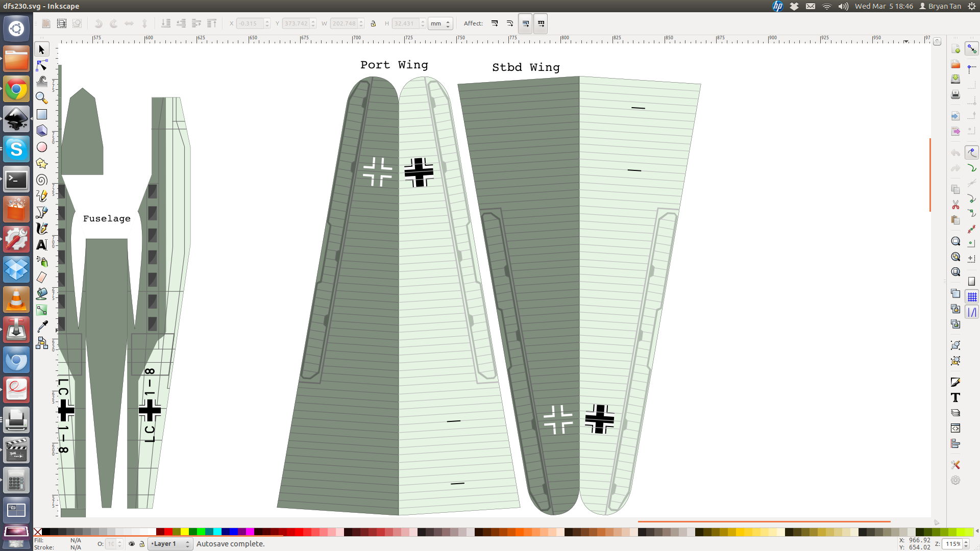Toggle width-height ratio lock
This screenshot has height=551, width=980.
click(x=373, y=23)
